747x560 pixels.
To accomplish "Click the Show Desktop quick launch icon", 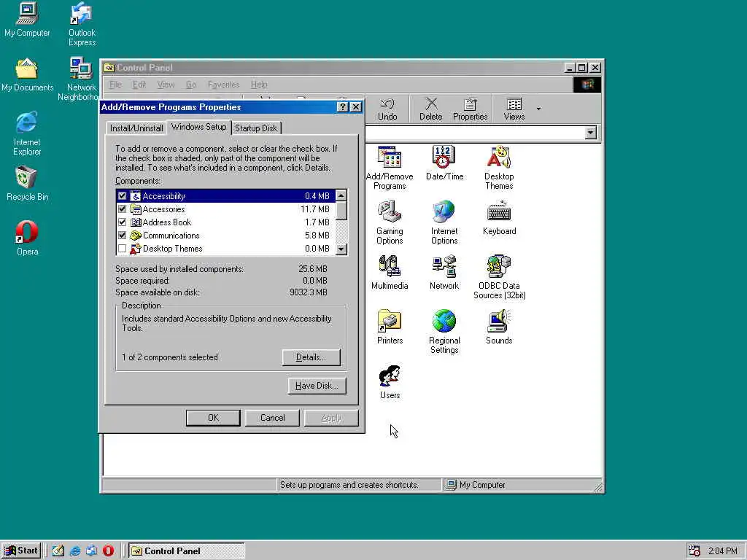I will pyautogui.click(x=58, y=551).
